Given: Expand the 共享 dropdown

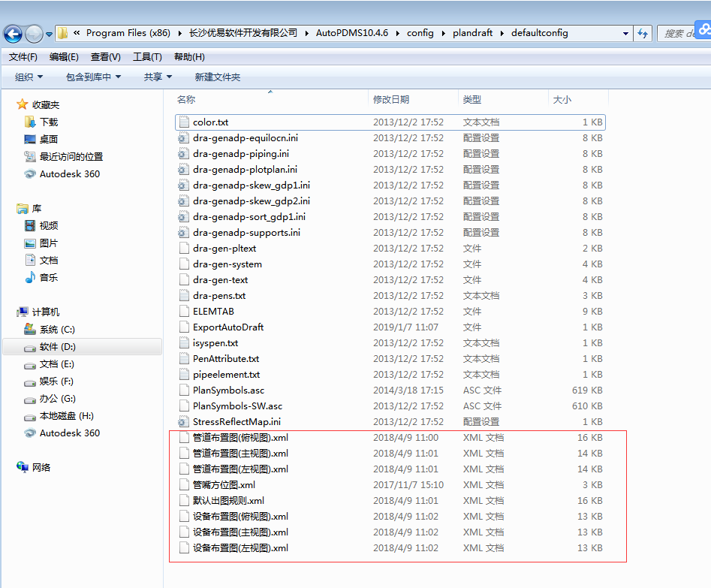Looking at the screenshot, I should (x=158, y=77).
